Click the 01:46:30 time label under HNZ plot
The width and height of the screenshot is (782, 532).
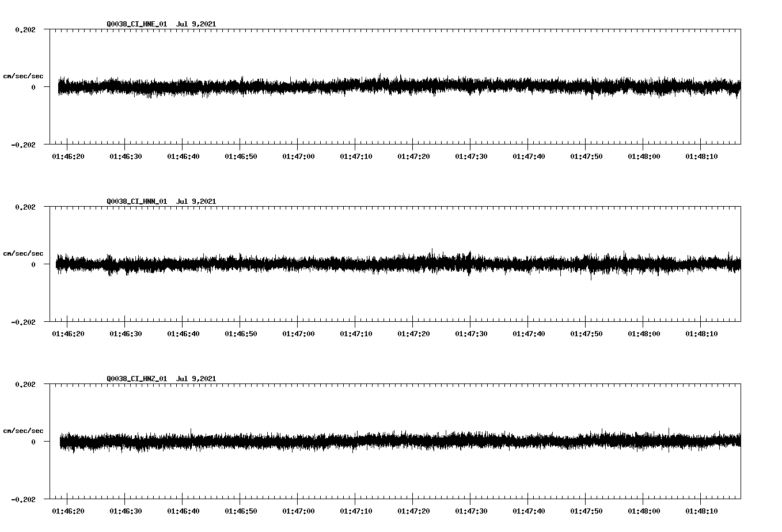126,511
